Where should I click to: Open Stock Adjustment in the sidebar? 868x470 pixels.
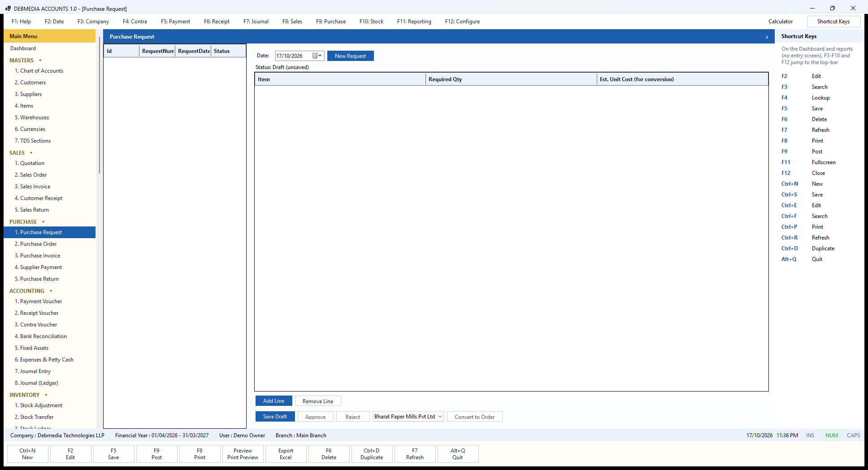click(x=49, y=405)
